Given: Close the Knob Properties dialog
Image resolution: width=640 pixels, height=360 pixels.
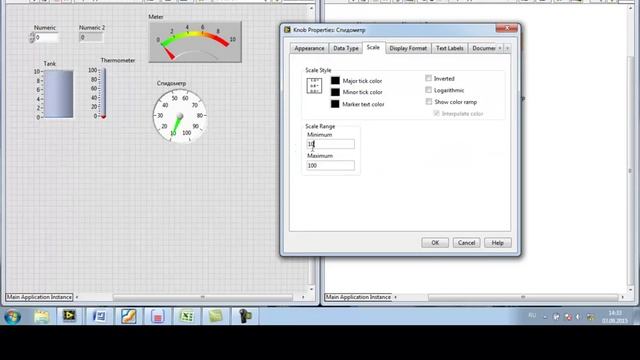Looking at the screenshot, I should tap(507, 28).
